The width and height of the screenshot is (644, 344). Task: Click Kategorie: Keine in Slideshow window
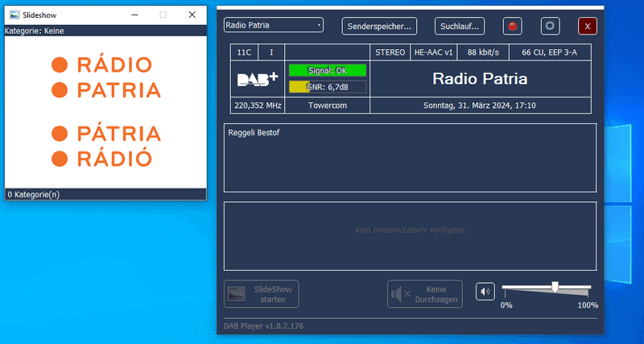[34, 31]
